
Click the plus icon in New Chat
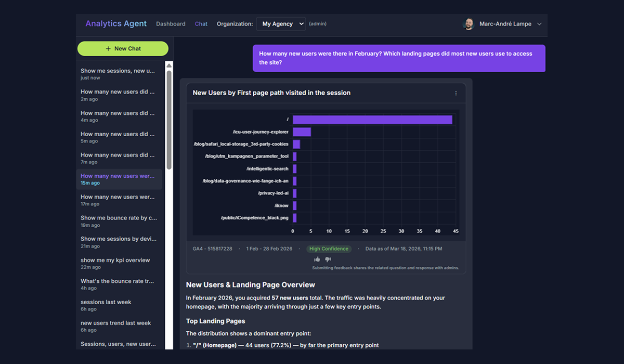(108, 48)
